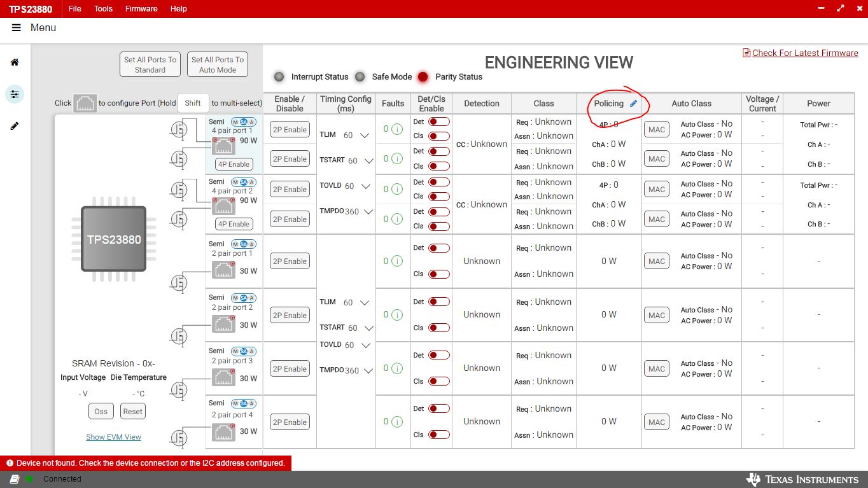Image resolution: width=868 pixels, height=488 pixels.
Task: Toggle topmost Det switch of 4 pair port 1
Action: (439, 122)
